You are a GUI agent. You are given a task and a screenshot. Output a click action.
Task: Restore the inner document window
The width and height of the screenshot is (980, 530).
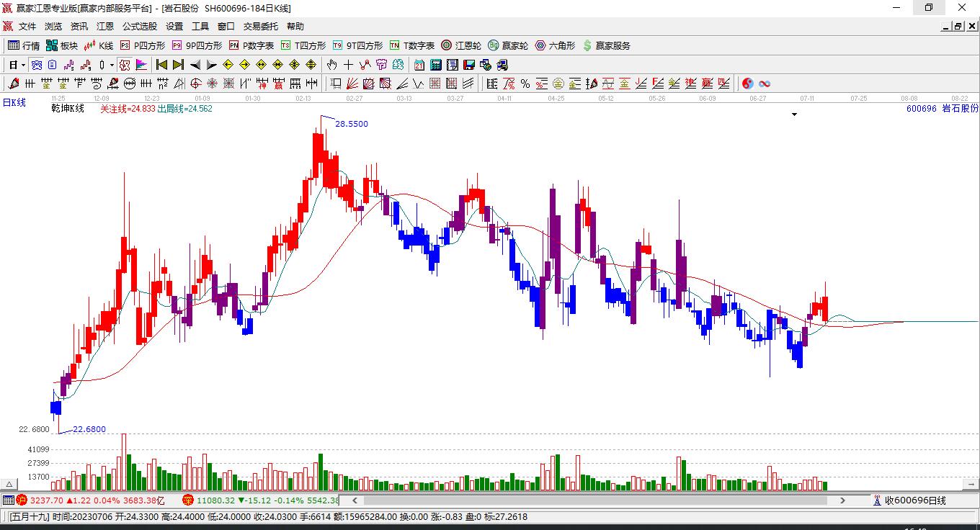click(958, 26)
